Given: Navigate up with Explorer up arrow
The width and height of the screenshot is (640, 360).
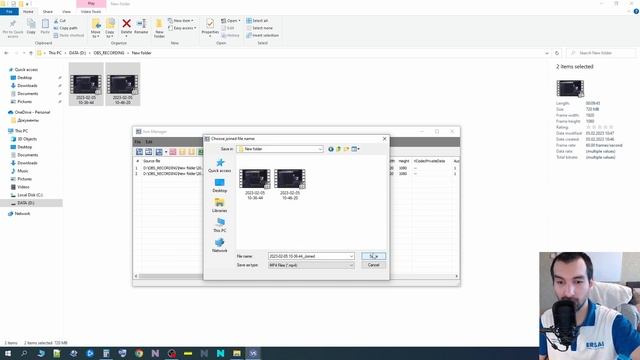Looking at the screenshot, I should (31, 53).
